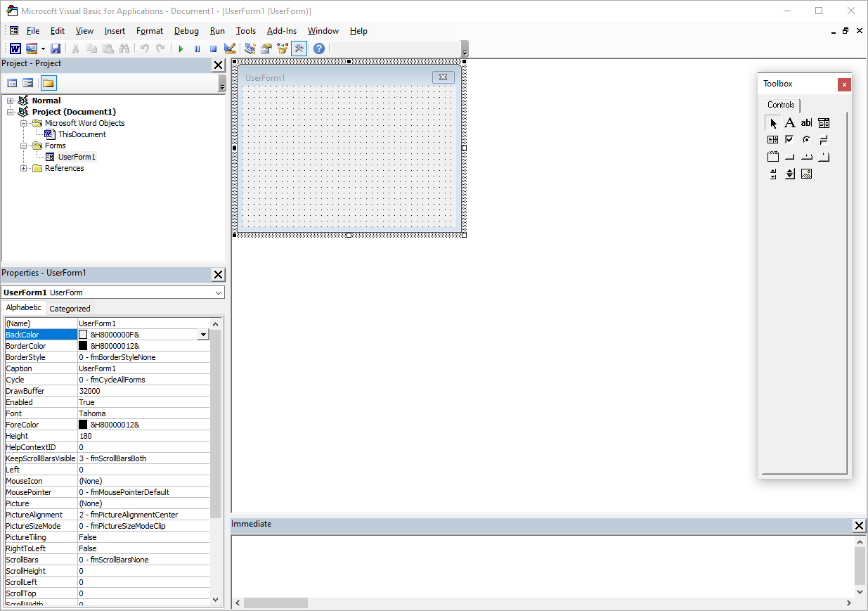Click the Undo arrow icon
This screenshot has height=611, width=868.
144,49
